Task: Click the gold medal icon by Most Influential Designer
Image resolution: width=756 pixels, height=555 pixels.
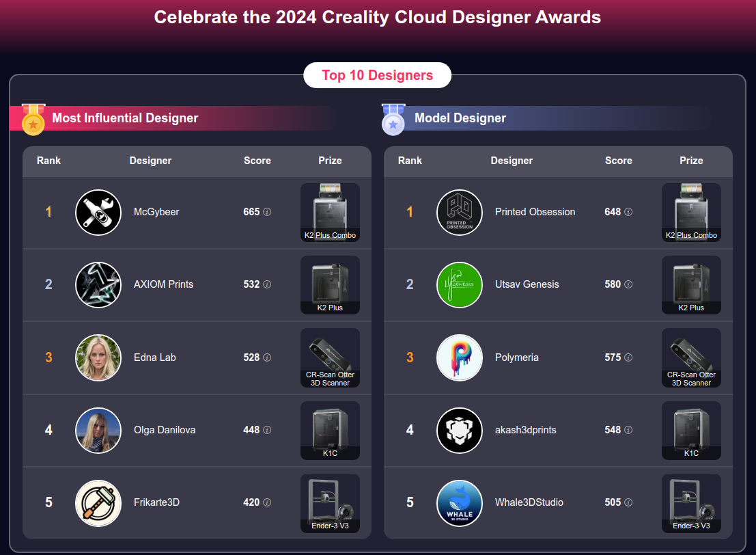Action: pos(33,120)
